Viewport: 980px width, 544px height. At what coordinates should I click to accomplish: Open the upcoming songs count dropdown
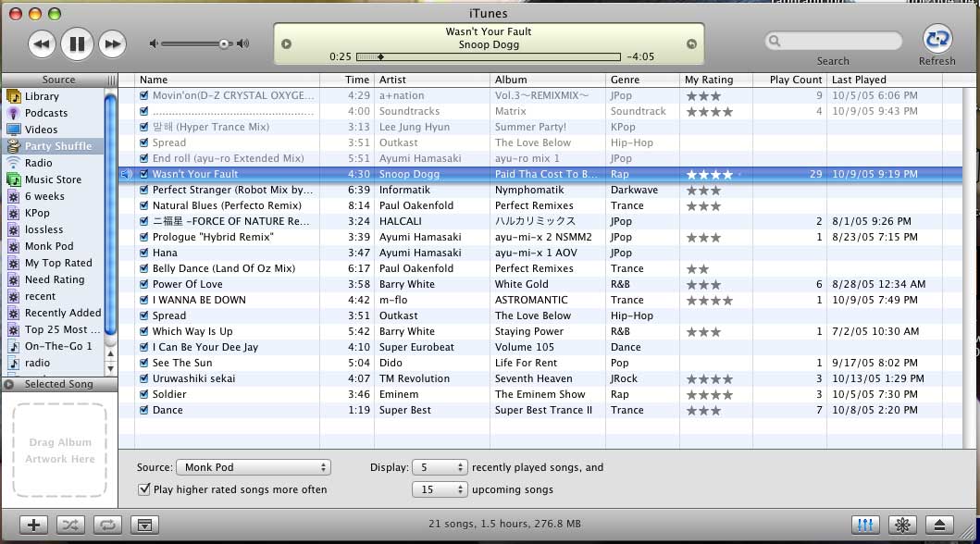click(440, 489)
